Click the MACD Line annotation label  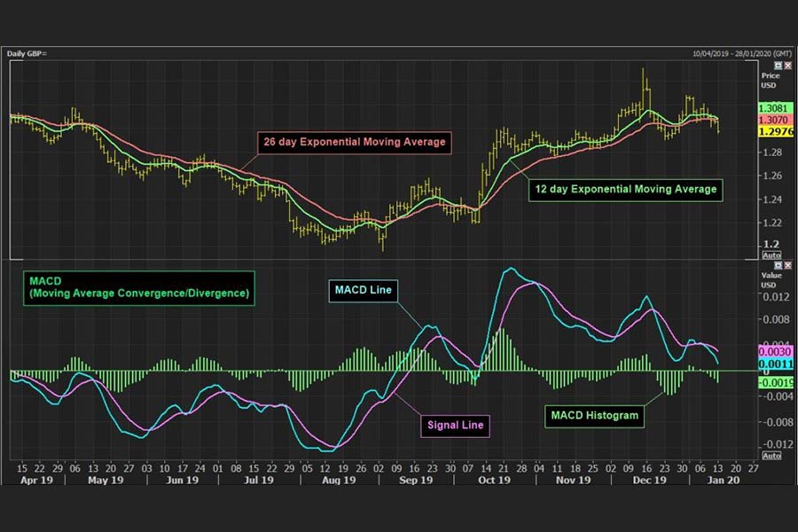click(363, 290)
